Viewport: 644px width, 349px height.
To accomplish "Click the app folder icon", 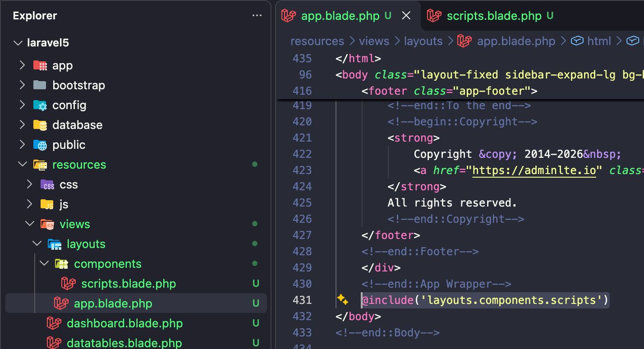I will [x=40, y=65].
